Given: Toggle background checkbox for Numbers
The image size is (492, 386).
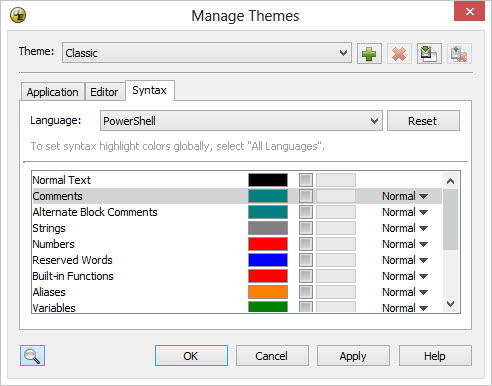Looking at the screenshot, I should [306, 244].
